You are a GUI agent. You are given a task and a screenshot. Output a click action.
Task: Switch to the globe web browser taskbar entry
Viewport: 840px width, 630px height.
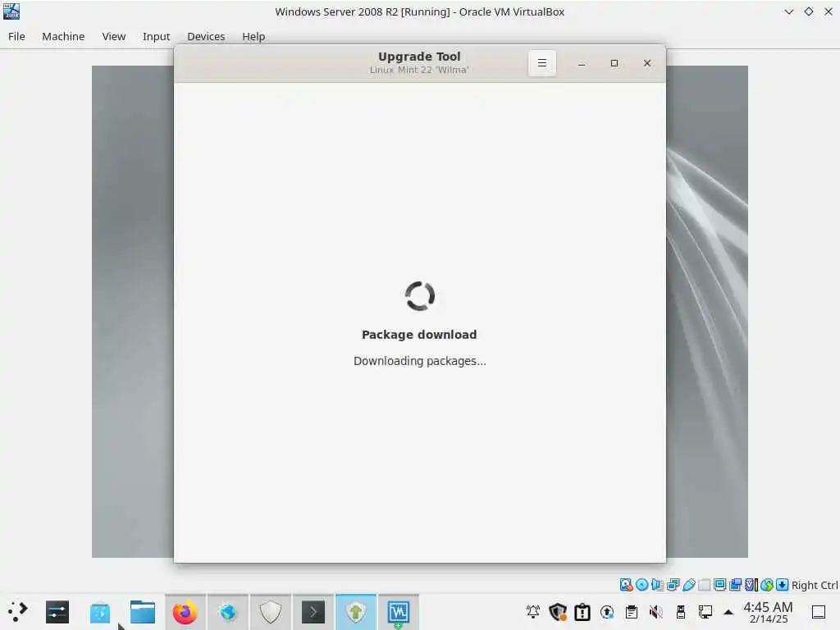228,612
